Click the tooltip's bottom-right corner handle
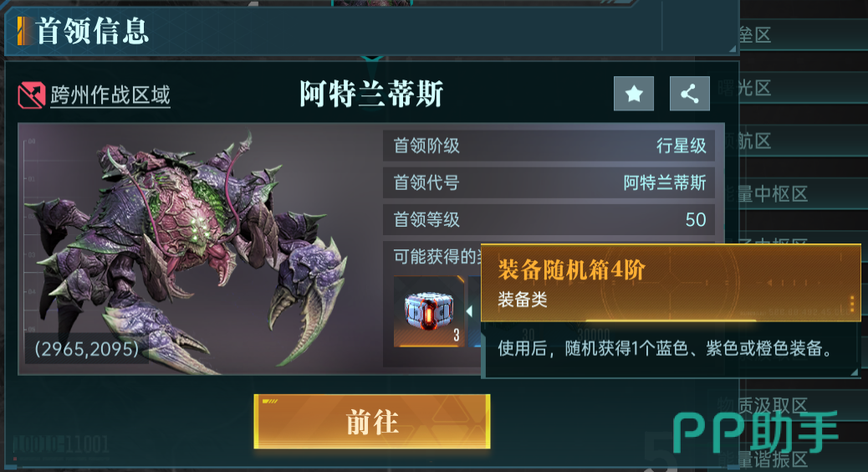This screenshot has height=472, width=868. (x=855, y=372)
